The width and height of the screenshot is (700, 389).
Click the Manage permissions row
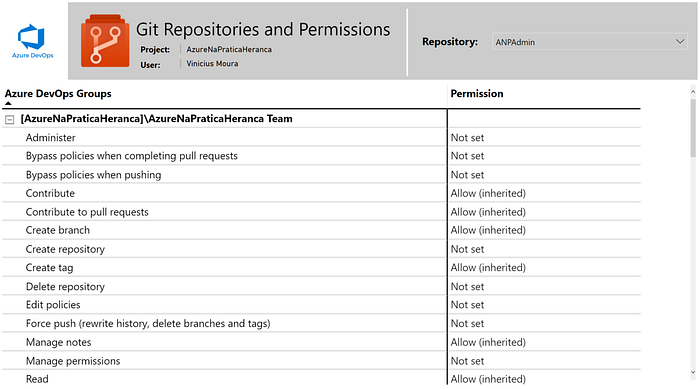tap(321, 361)
